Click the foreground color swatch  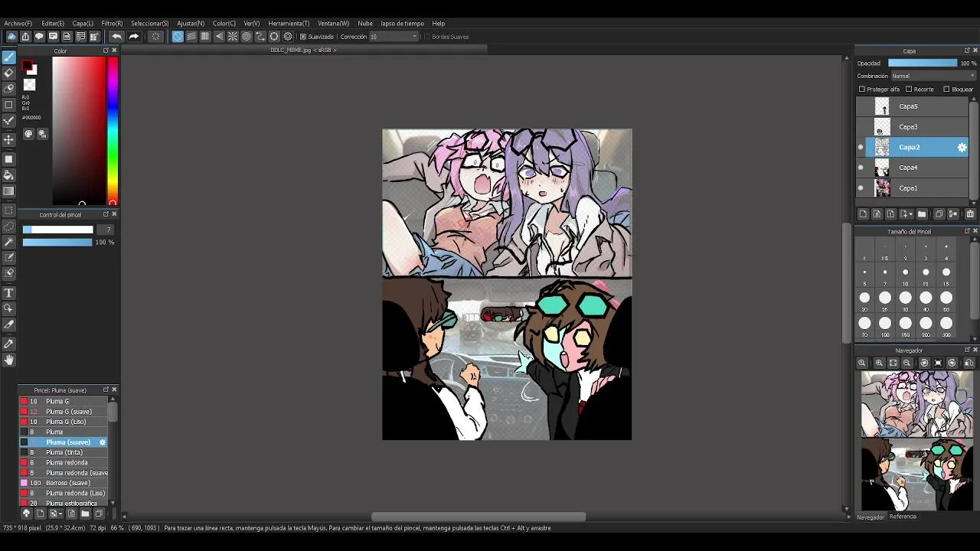coord(28,67)
